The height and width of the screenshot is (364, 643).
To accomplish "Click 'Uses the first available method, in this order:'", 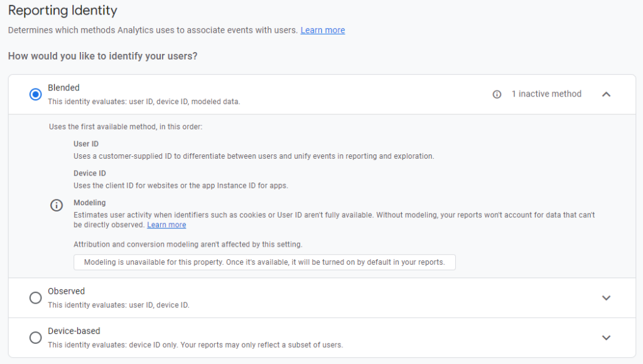I will 126,127.
